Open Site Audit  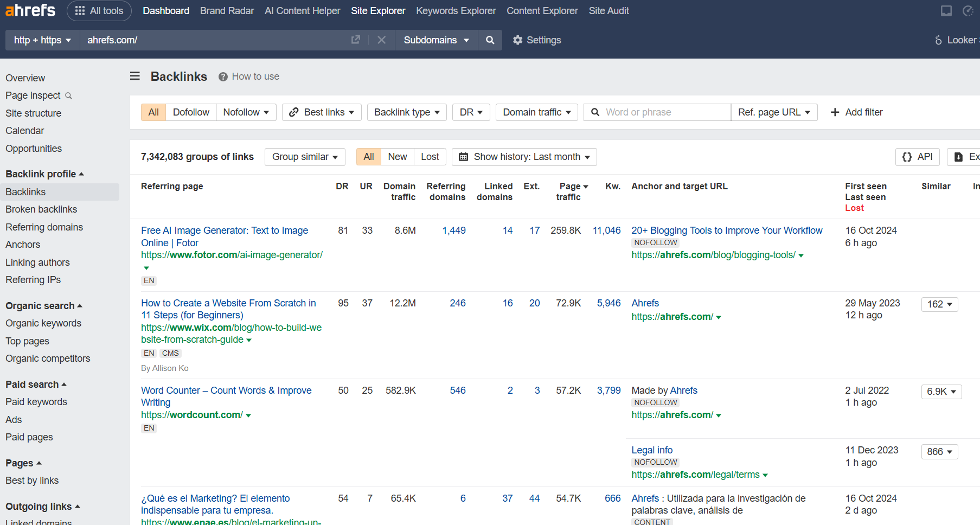609,11
